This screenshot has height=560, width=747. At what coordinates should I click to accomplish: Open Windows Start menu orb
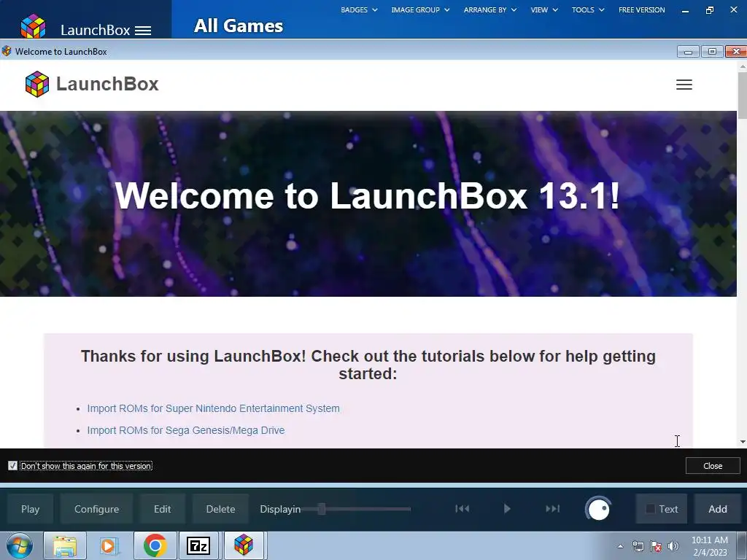[20, 545]
